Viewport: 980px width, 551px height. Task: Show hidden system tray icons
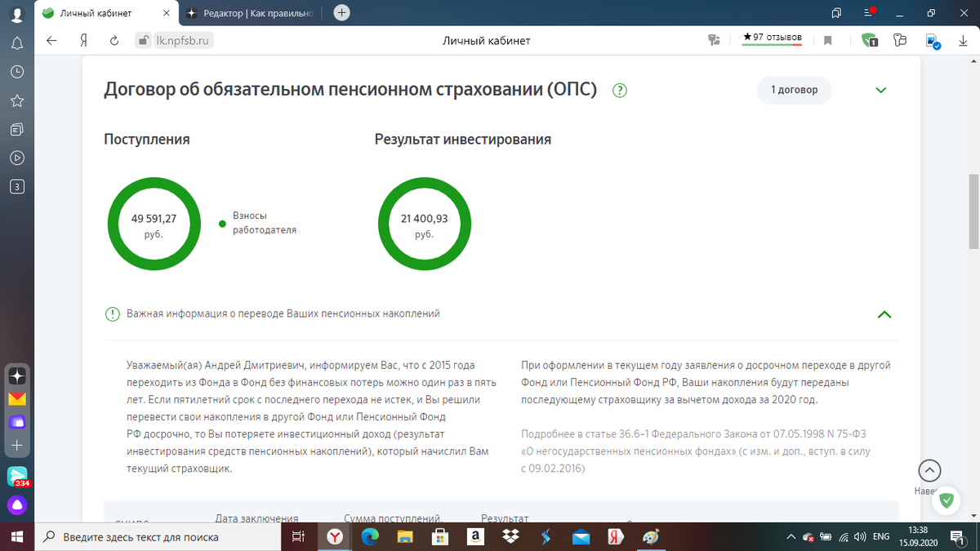(x=791, y=537)
